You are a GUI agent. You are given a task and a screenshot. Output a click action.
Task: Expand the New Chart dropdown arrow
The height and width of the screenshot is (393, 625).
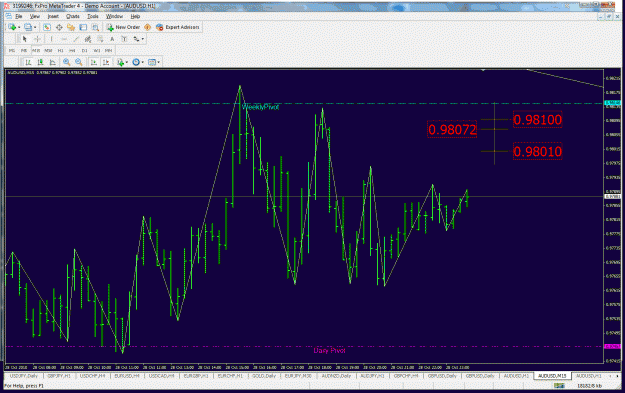pos(19,27)
